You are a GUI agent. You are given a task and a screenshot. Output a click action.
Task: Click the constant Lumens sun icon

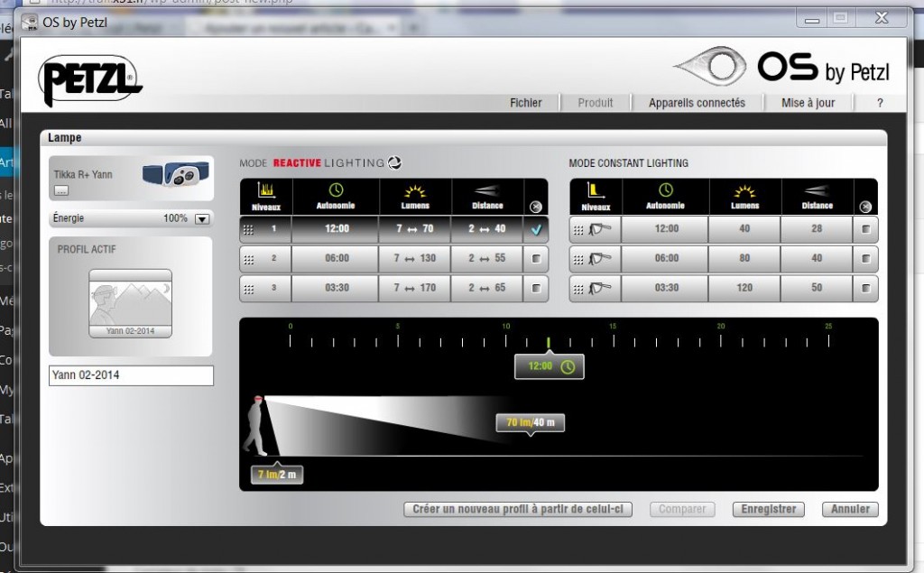(744, 191)
